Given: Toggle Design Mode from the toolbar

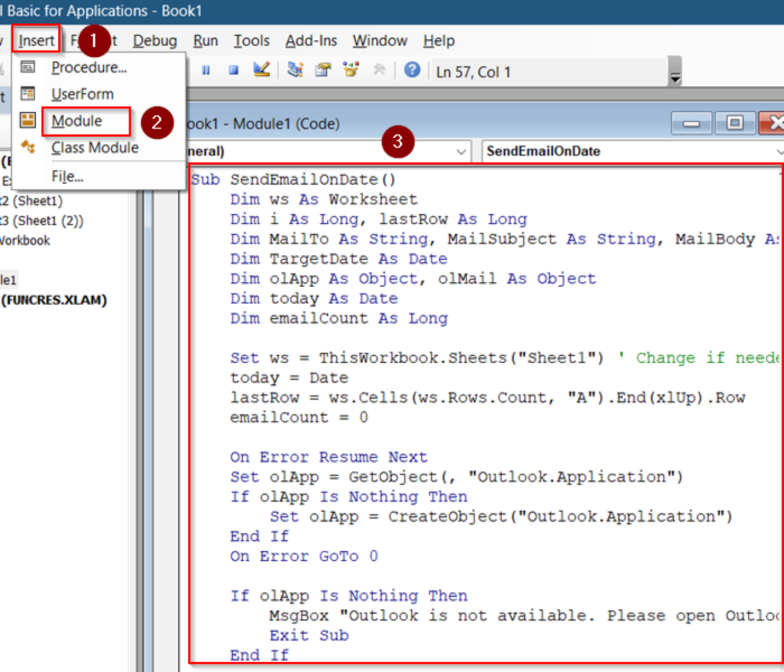Looking at the screenshot, I should click(262, 70).
